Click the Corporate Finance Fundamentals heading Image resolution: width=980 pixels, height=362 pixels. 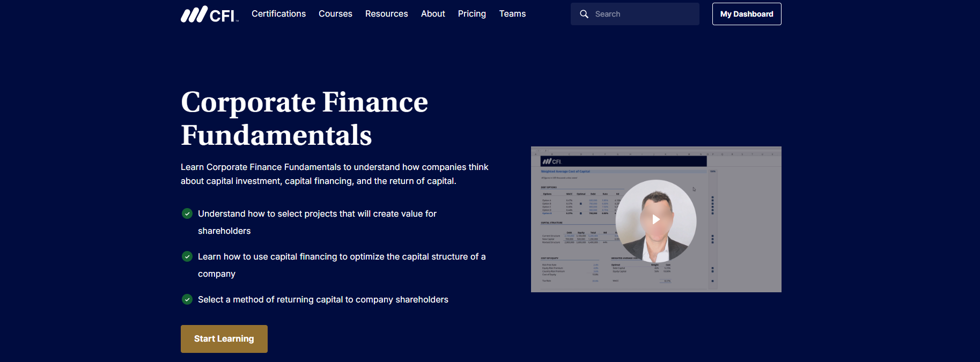[304, 118]
